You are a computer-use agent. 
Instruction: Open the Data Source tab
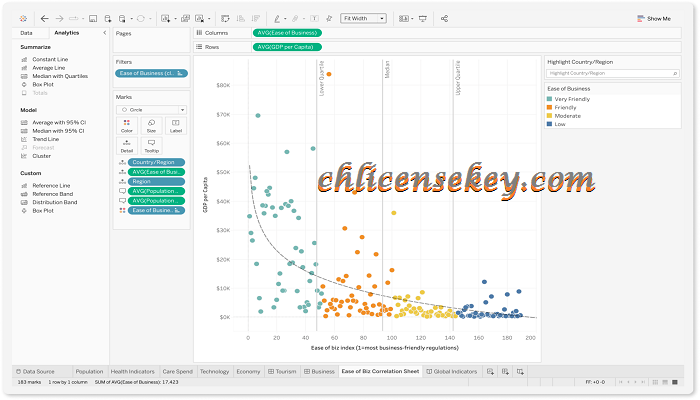(35, 371)
